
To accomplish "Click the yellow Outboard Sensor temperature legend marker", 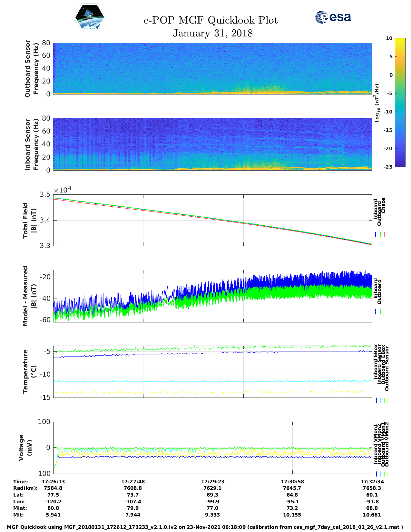I will [x=387, y=400].
